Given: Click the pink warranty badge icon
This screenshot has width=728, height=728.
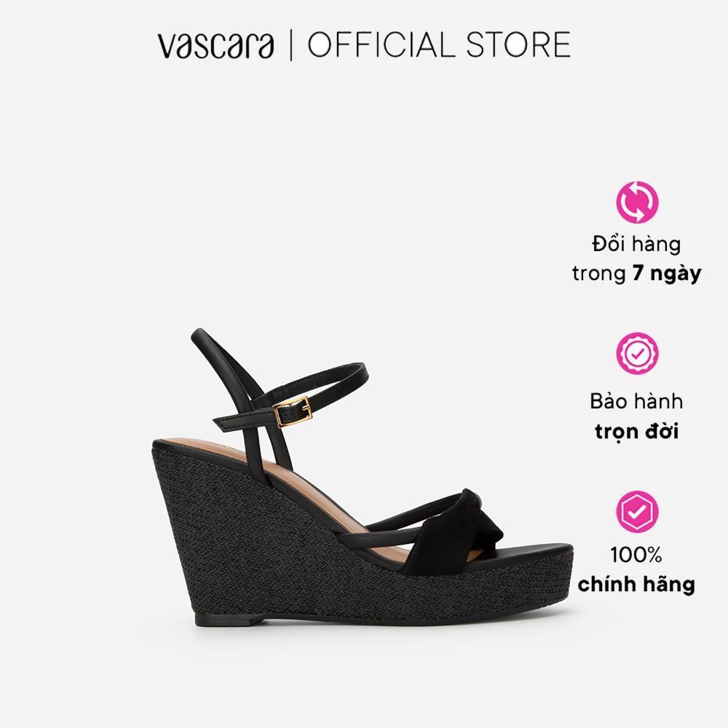Looking at the screenshot, I should tap(637, 353).
